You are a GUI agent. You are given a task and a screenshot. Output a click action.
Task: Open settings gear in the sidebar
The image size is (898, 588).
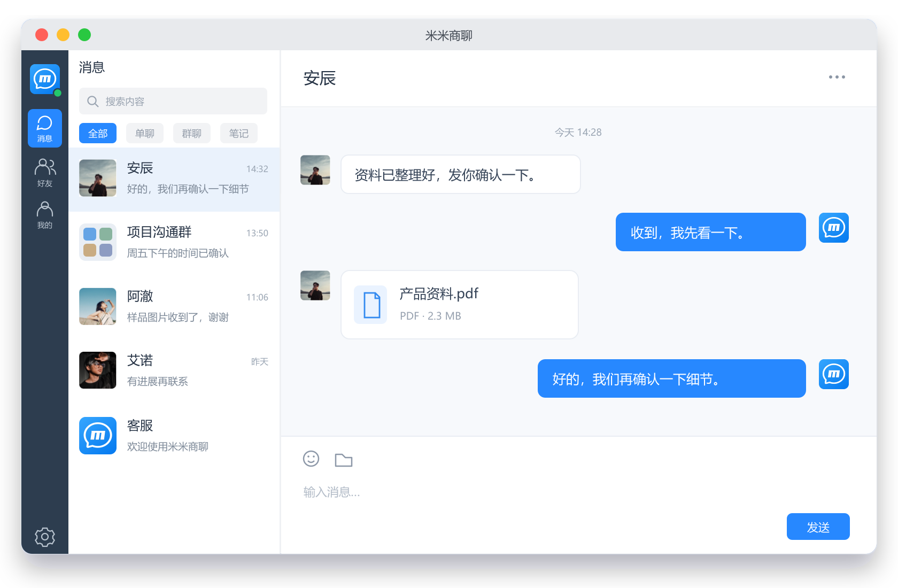(45, 537)
